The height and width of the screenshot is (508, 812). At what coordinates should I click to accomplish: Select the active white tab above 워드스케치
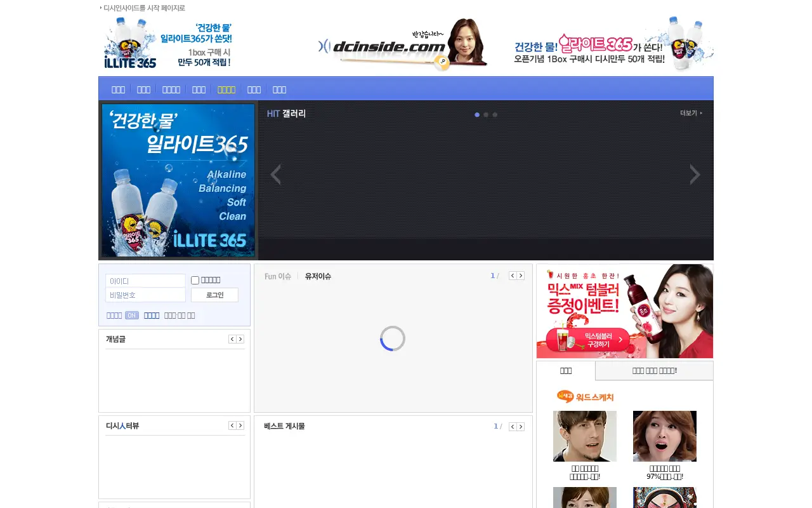566,371
